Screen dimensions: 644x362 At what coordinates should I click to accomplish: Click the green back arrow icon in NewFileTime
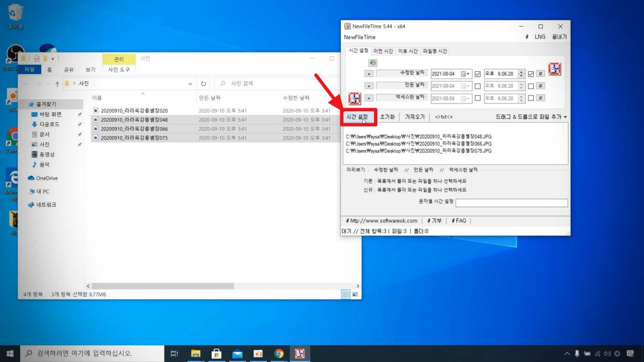[x=373, y=63]
